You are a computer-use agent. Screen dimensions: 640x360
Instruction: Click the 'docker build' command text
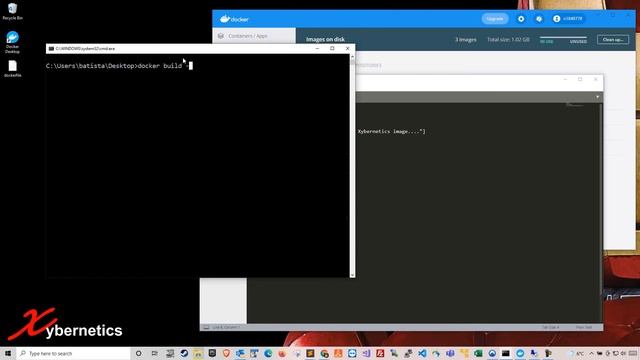click(x=160, y=66)
